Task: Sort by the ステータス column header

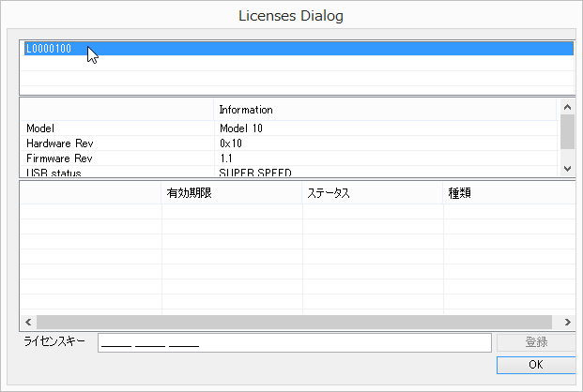Action: (x=329, y=193)
